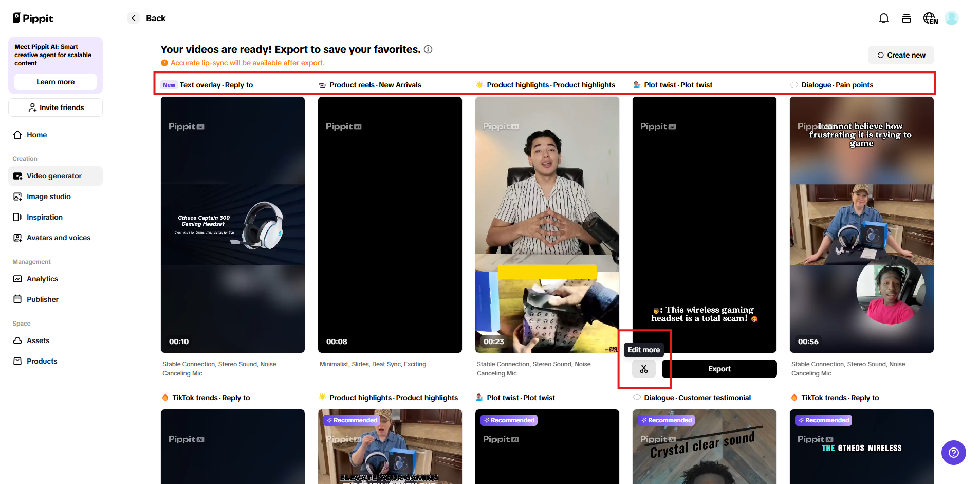Click the lip-sync availability notice
The image size is (980, 484).
click(x=248, y=63)
